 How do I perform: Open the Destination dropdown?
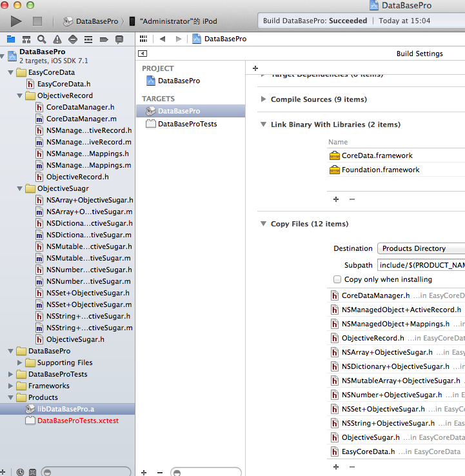(421, 248)
